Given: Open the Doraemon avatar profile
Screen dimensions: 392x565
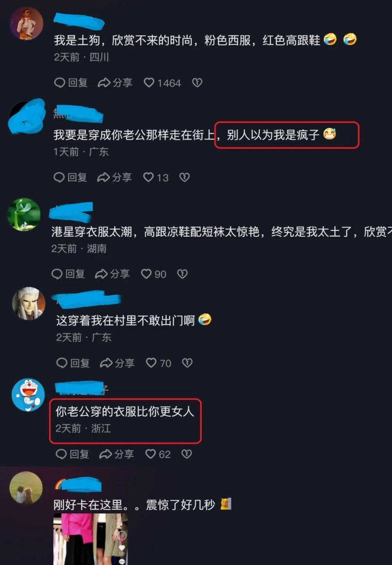Looking at the screenshot, I should (x=28, y=395).
